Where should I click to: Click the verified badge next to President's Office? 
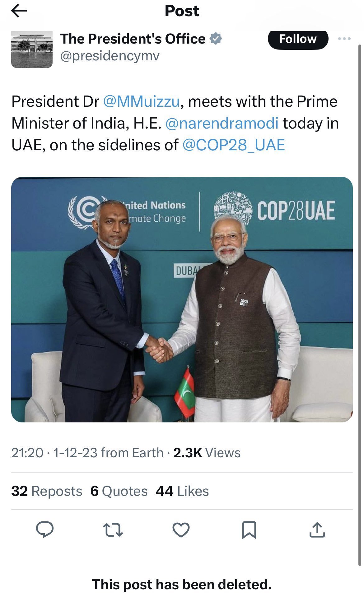pyautogui.click(x=216, y=39)
